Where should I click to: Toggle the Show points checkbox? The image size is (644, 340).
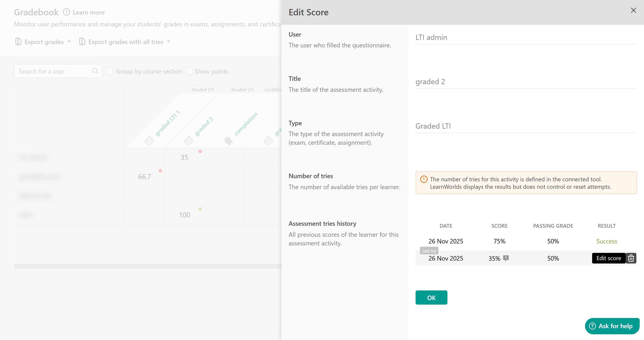point(189,71)
